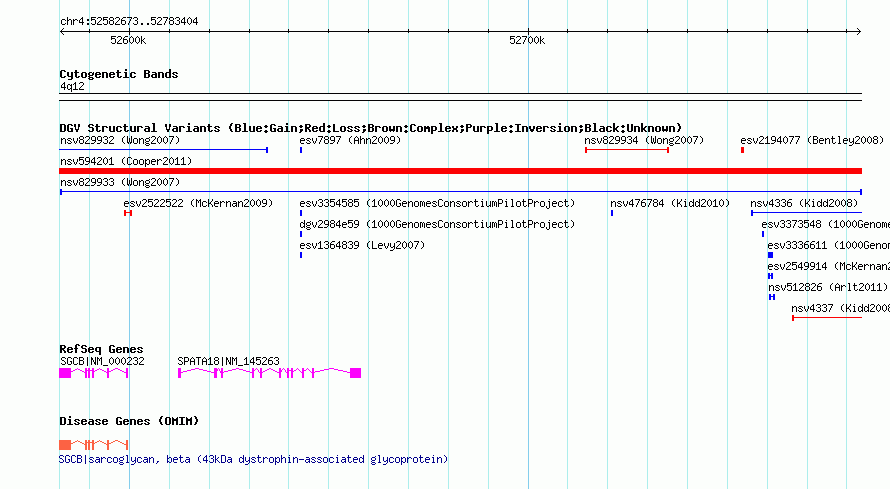Click left arrow end of ruler
The height and width of the screenshot is (489, 890).
click(x=62, y=32)
